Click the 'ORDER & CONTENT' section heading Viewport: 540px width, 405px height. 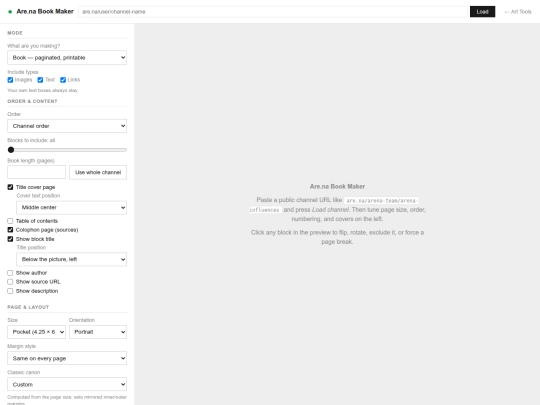(x=32, y=101)
